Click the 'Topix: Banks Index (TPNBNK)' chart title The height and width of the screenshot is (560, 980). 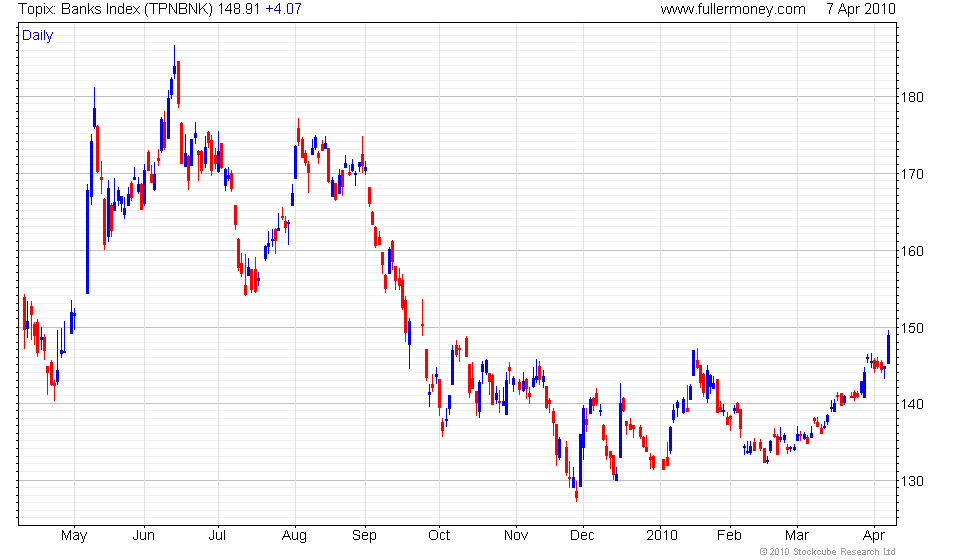116,9
